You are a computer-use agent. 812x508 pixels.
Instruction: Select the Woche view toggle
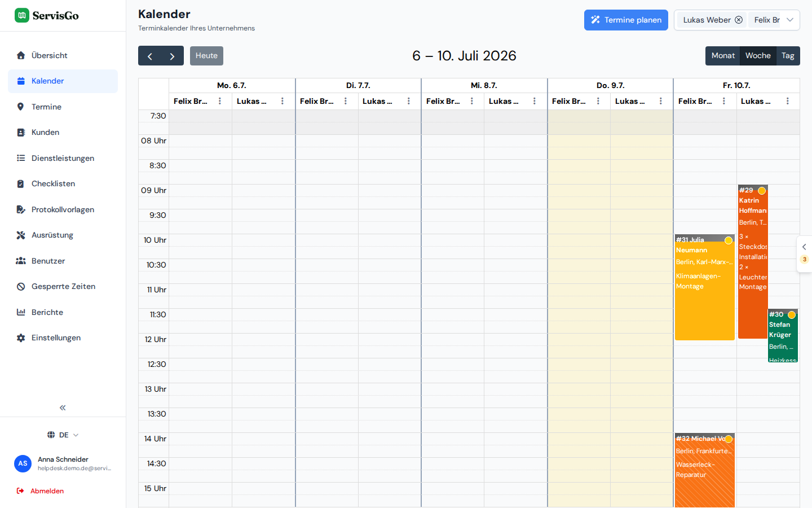[758, 56]
